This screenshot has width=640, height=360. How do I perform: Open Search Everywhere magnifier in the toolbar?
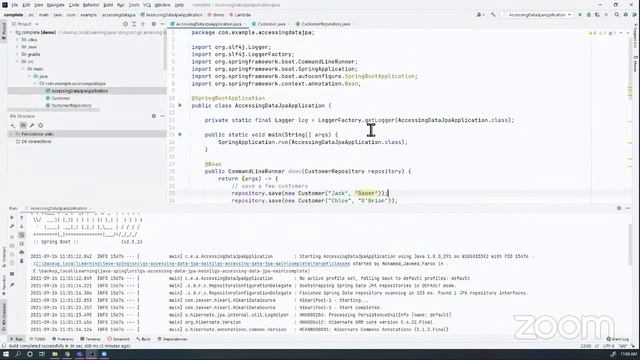point(617,15)
